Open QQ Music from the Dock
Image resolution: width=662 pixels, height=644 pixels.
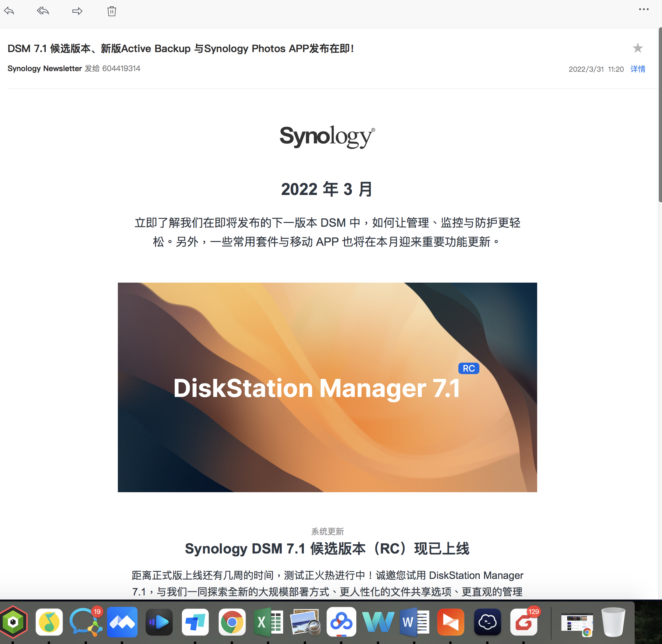point(49,622)
